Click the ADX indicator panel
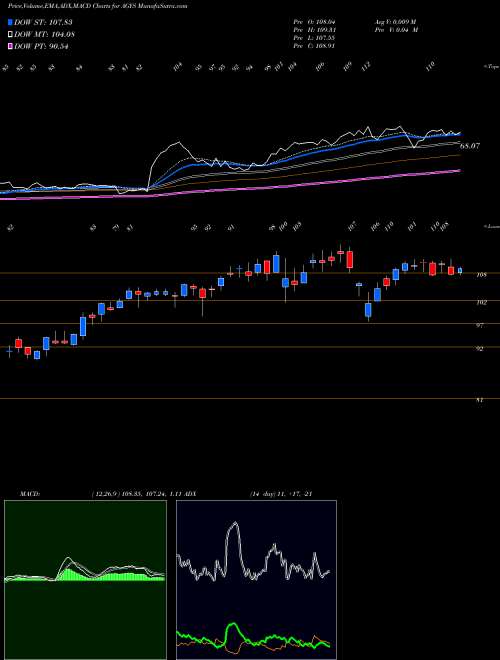 click(256, 580)
